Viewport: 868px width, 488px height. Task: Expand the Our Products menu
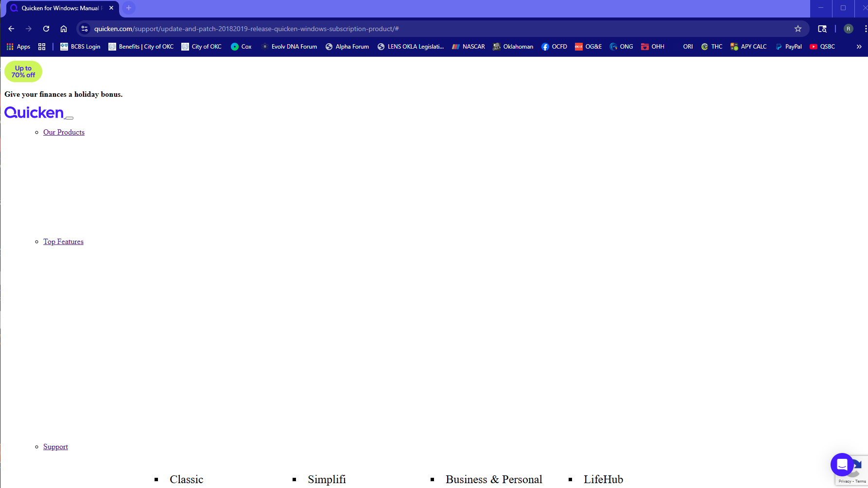[x=64, y=132]
